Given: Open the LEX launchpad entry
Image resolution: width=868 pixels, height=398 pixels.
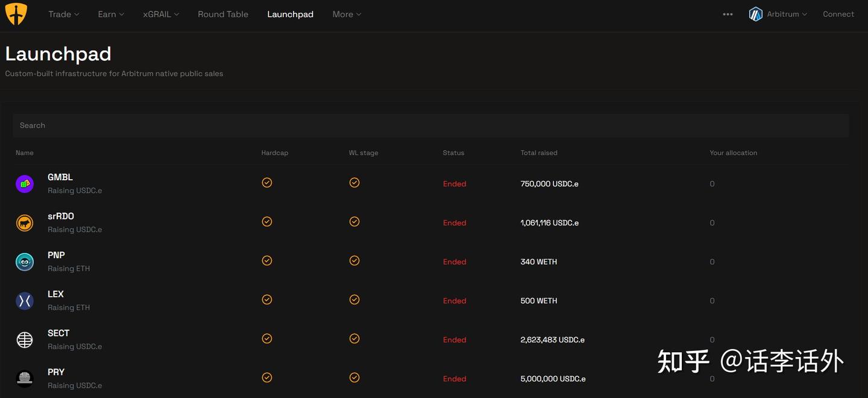Looking at the screenshot, I should point(432,301).
